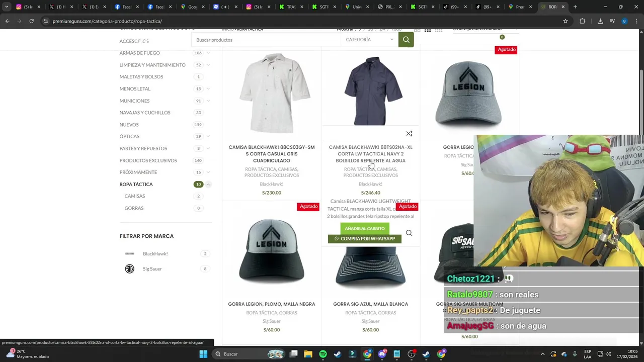Screen dimensions: 644x362
Task: Open Windows Start menu
Action: click(x=203, y=354)
